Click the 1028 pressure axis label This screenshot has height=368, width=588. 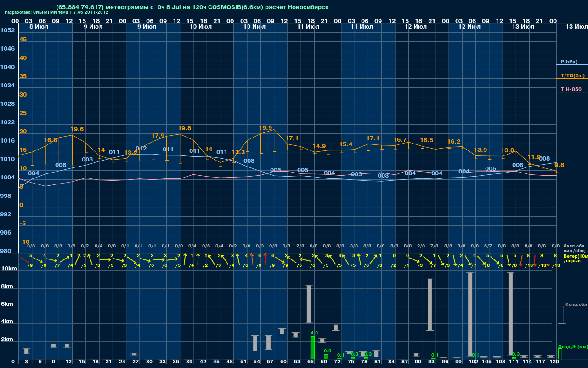[x=7, y=104]
